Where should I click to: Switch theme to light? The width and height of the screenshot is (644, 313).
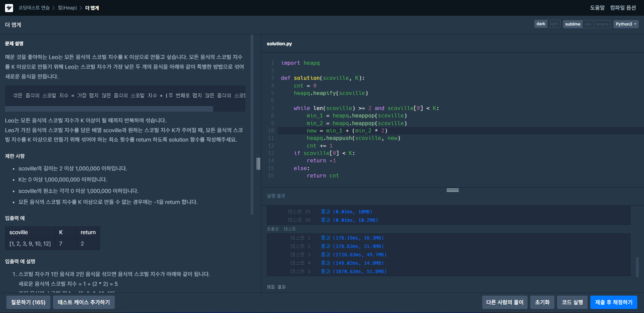553,24
